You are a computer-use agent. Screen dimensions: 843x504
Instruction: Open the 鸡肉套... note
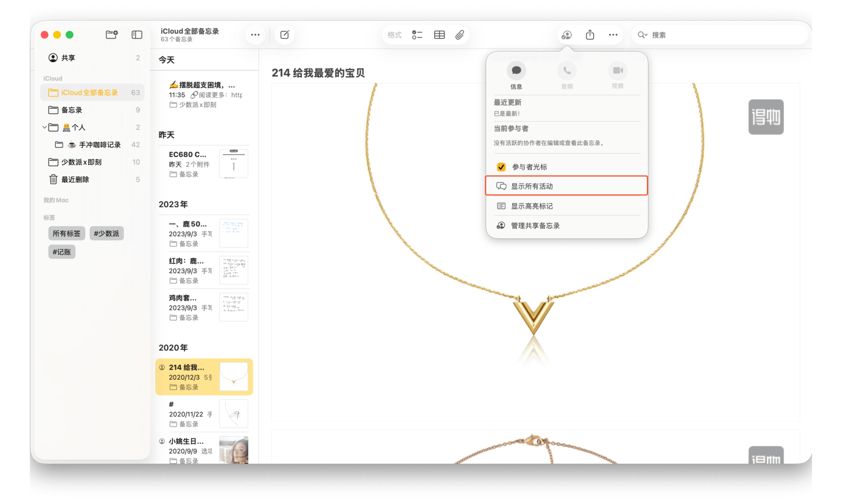pos(204,307)
